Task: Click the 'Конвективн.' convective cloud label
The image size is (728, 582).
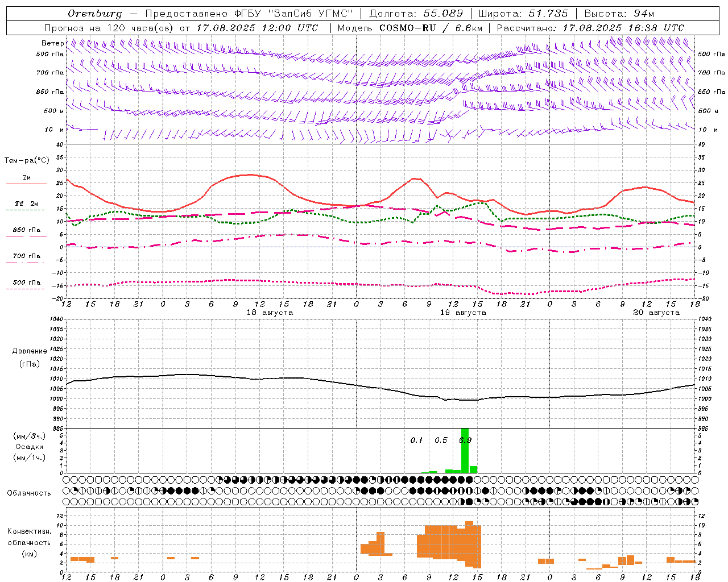Action: tap(30, 531)
